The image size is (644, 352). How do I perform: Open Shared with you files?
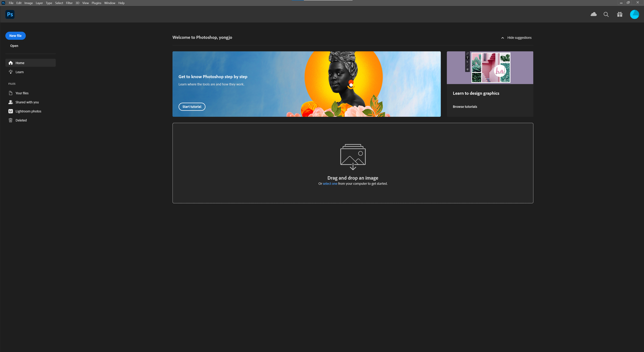pos(27,102)
